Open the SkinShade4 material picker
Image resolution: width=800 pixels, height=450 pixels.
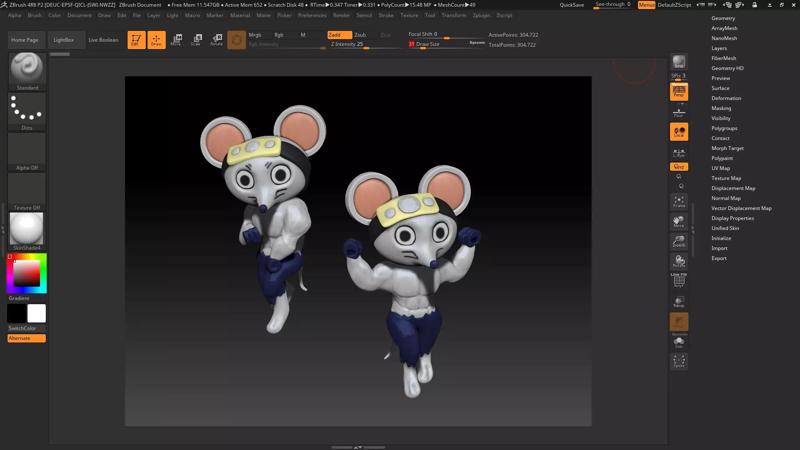[x=27, y=230]
